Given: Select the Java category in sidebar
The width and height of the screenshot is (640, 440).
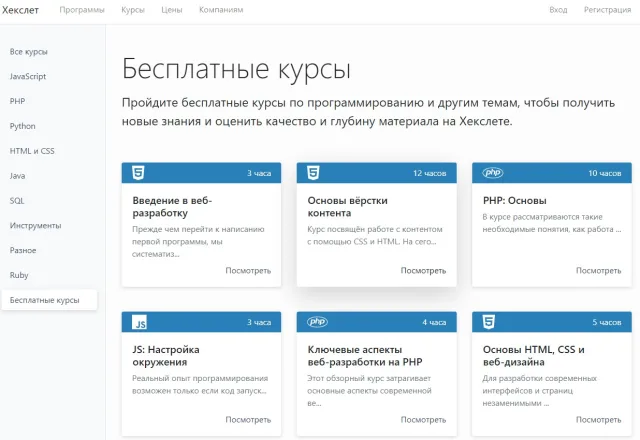Looking at the screenshot, I should click(x=17, y=176).
